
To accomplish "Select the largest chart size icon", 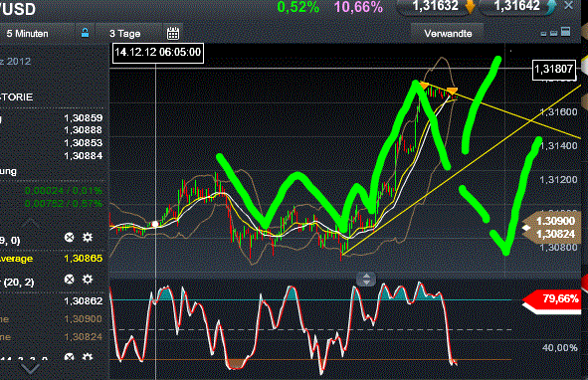I will pos(565,32).
